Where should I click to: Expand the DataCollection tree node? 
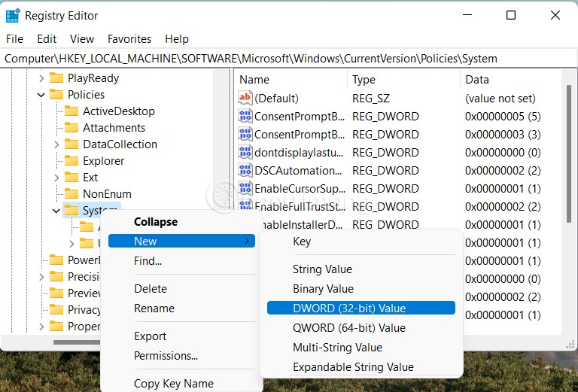pyautogui.click(x=56, y=144)
